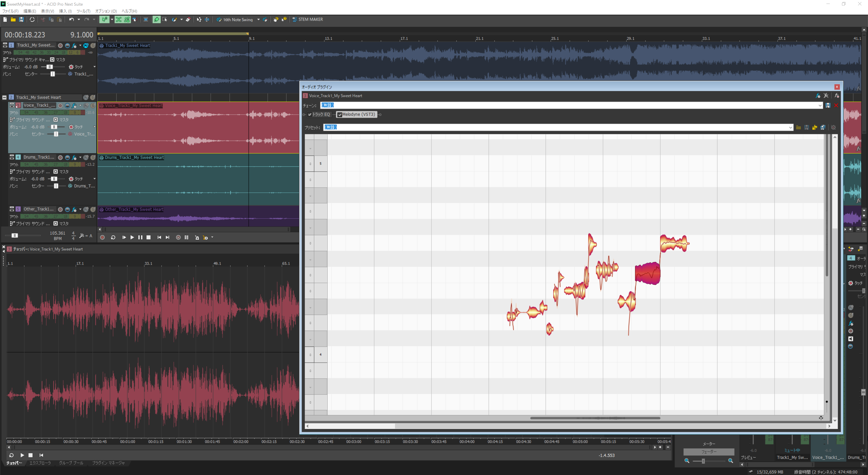
Task: Open the Options (オプション) menu
Action: point(106,11)
